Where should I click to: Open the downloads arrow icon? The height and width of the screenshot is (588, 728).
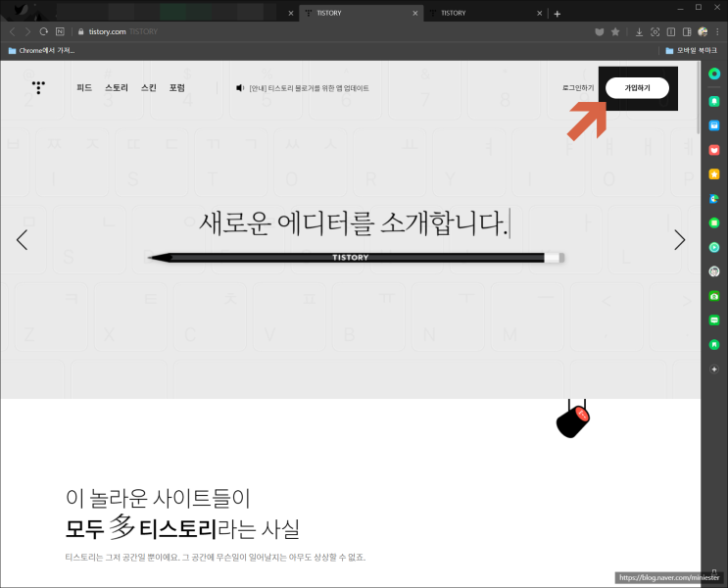pos(639,31)
